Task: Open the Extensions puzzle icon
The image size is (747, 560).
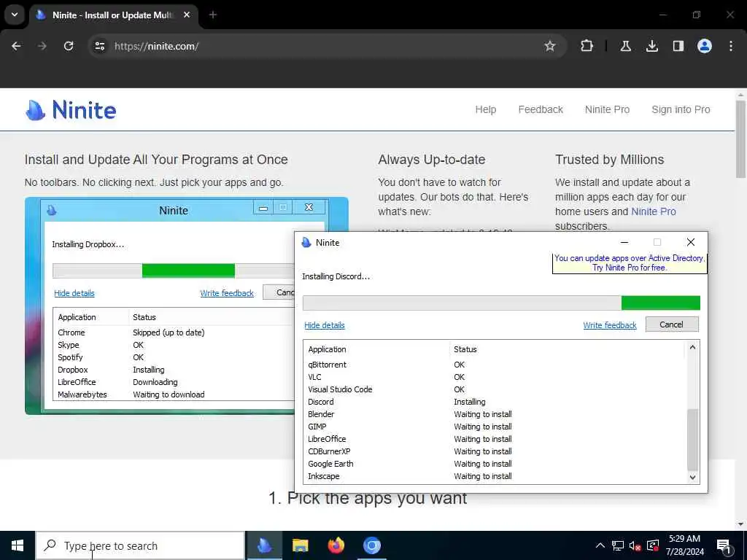Action: point(587,46)
